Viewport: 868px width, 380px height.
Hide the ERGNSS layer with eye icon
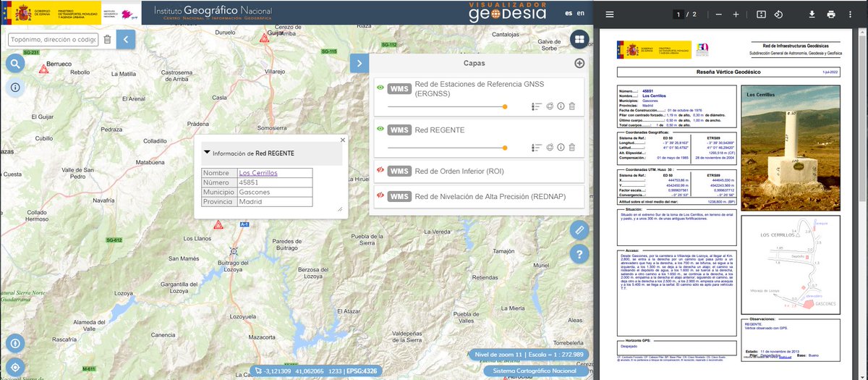(380, 88)
